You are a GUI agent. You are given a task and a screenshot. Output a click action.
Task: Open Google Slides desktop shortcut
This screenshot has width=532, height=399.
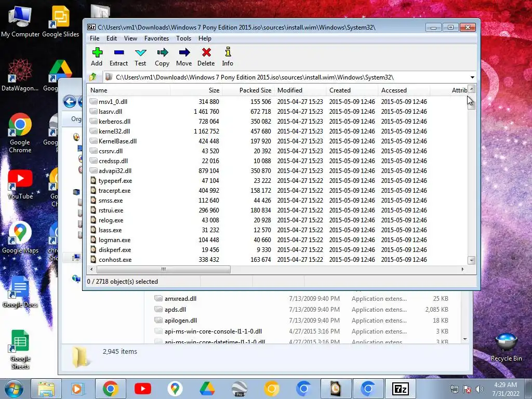60,22
